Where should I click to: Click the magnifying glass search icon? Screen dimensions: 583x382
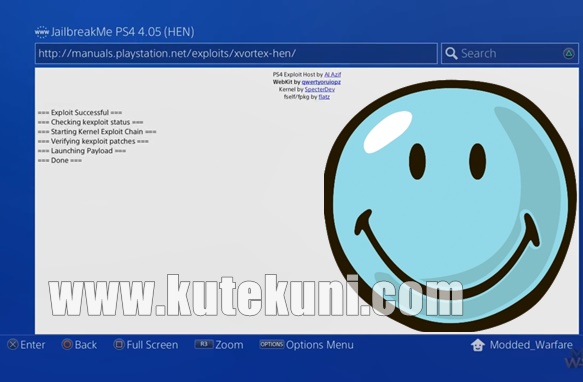pos(451,54)
